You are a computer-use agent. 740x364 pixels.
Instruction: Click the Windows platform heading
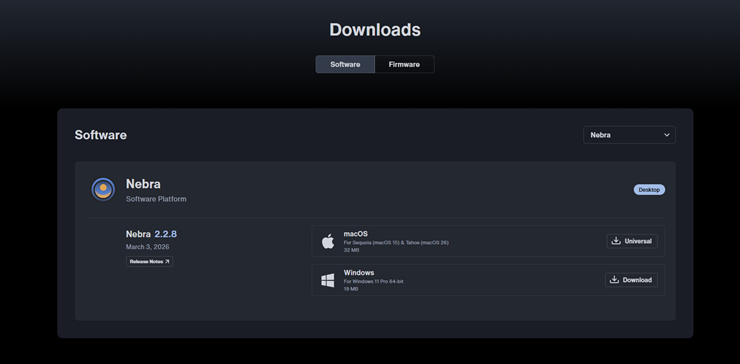(359, 272)
